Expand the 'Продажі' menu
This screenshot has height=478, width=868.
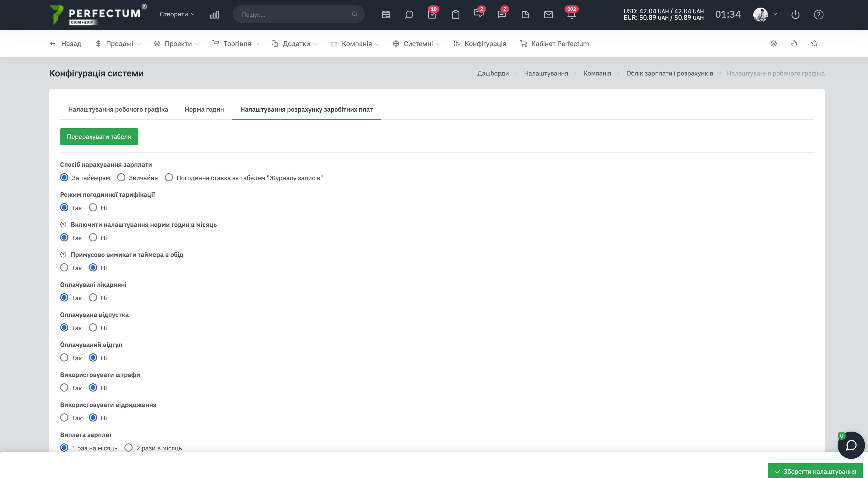pos(118,43)
